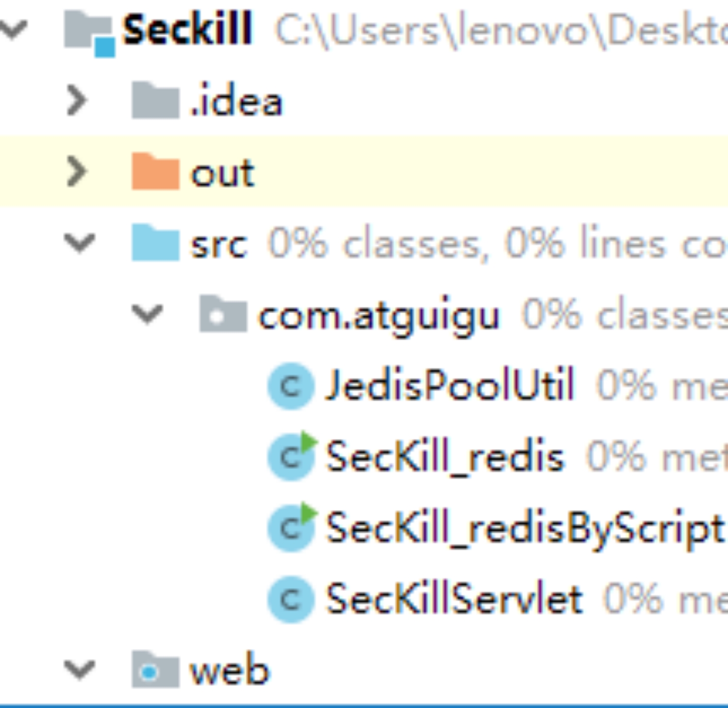Collapse the web folder
This screenshot has height=708, width=728.
(79, 670)
